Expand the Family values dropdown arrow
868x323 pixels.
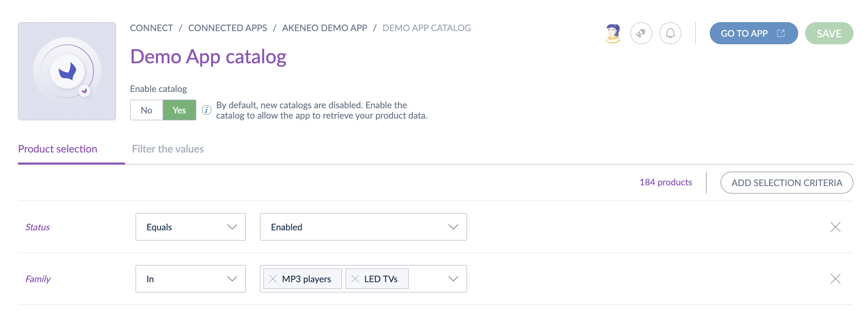coord(453,279)
